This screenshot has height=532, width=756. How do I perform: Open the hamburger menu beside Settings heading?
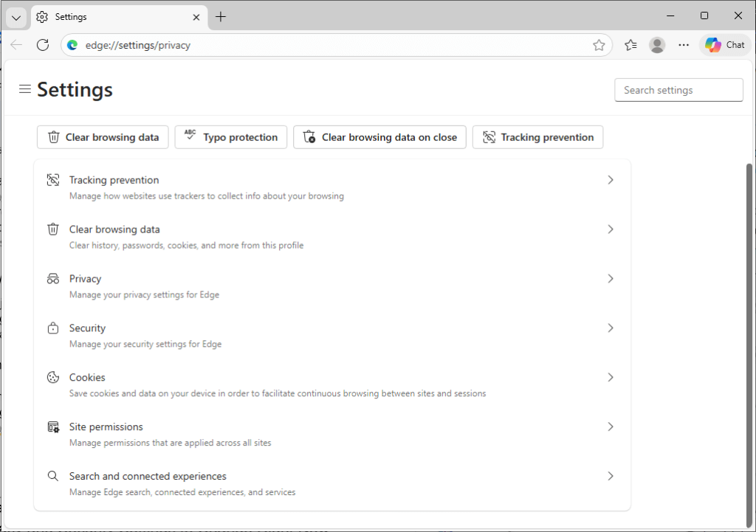coord(24,89)
